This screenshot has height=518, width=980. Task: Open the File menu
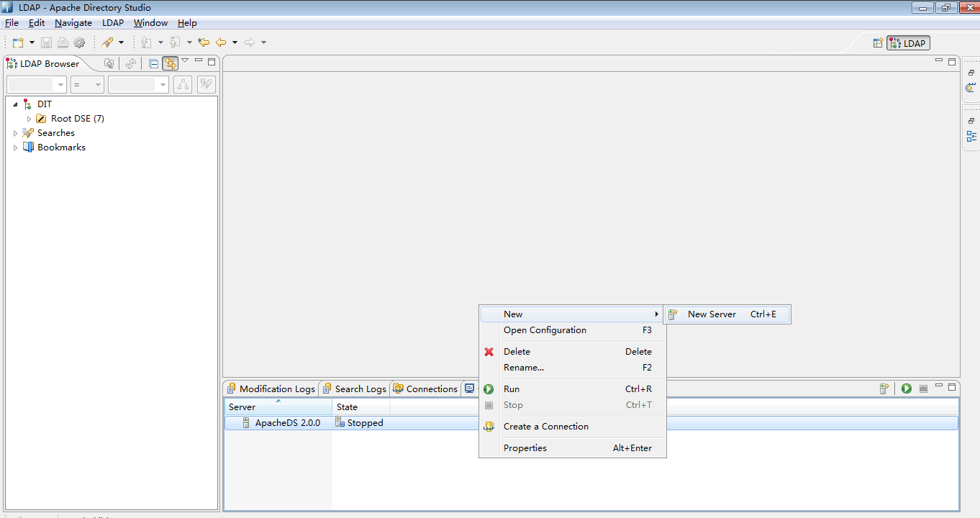click(x=12, y=23)
